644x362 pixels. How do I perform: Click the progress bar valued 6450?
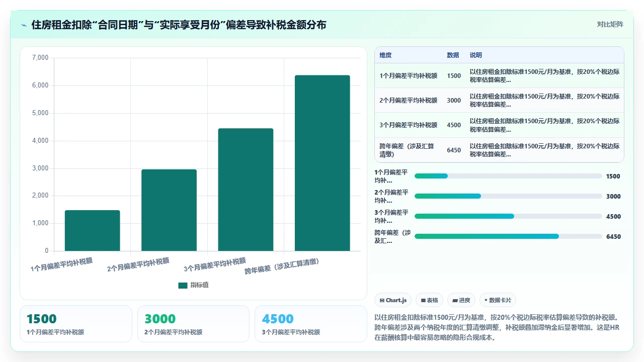[508, 236]
